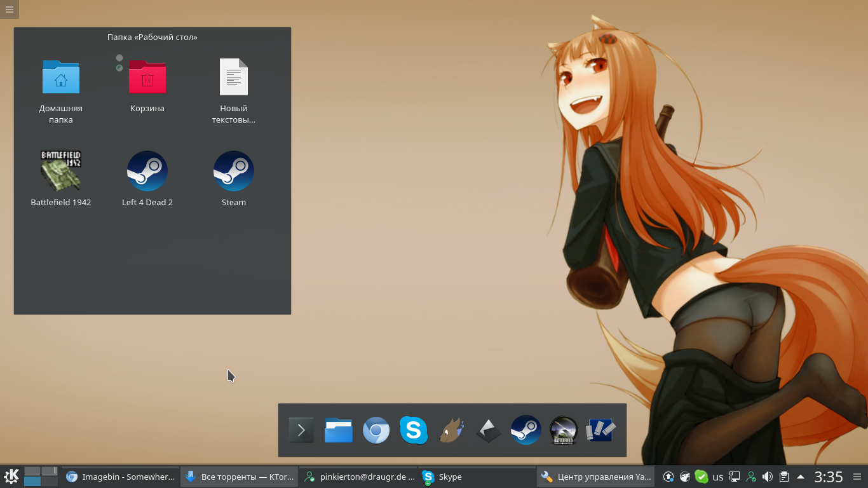The width and height of the screenshot is (868, 488).
Task: Launch Chromium browser from the dock
Action: tap(376, 430)
